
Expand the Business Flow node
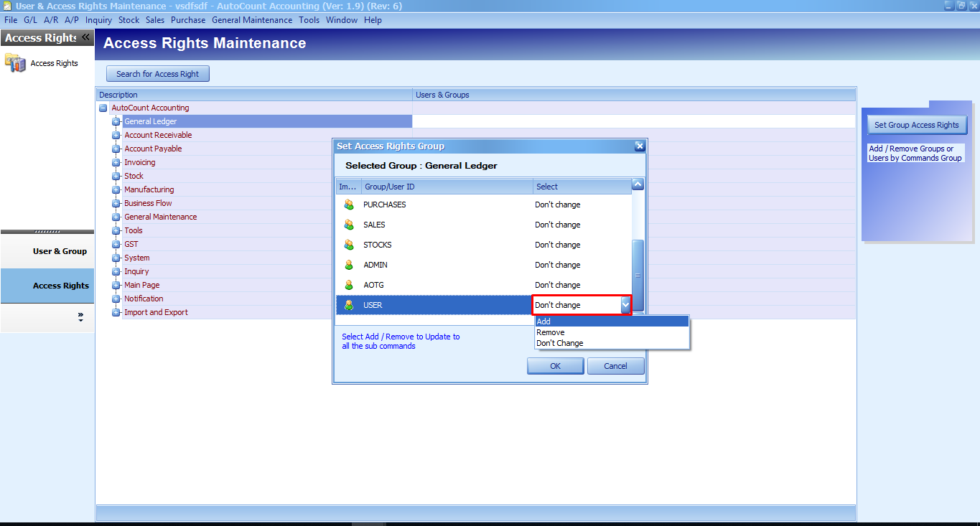coord(116,204)
